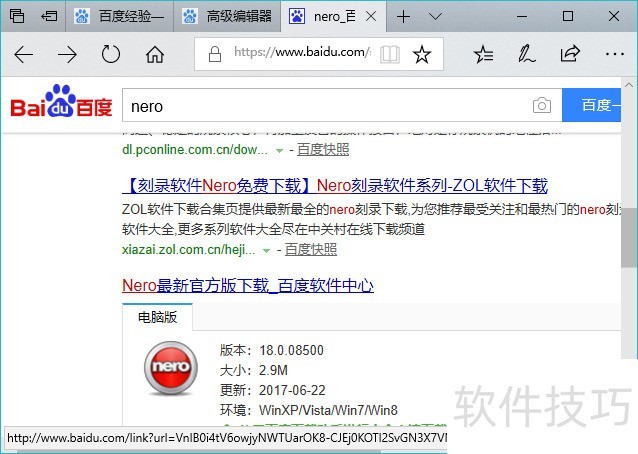Open the browser more options menu
The image size is (638, 454).
[x=614, y=54]
